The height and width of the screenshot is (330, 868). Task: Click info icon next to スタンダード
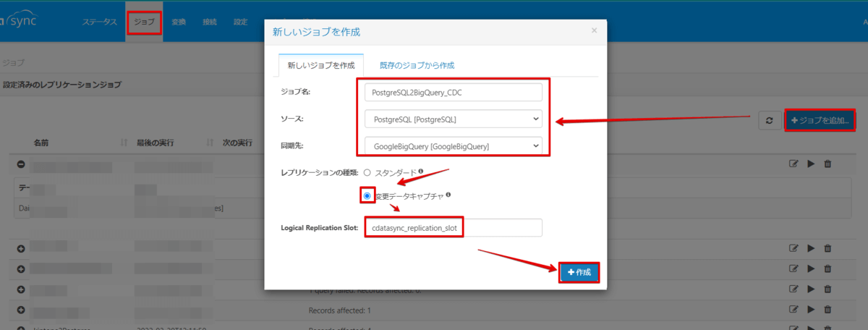tap(421, 172)
